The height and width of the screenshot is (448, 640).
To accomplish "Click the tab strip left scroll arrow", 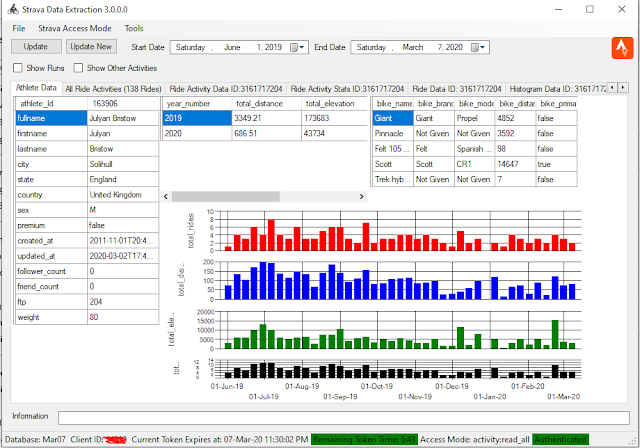I will (612, 87).
